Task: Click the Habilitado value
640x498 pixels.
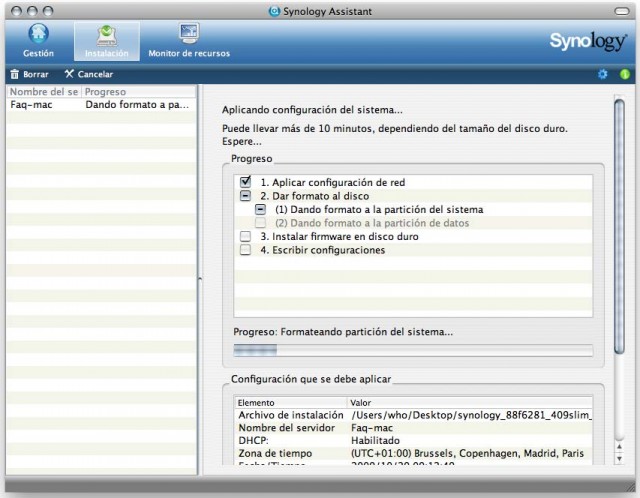Action: click(x=376, y=440)
